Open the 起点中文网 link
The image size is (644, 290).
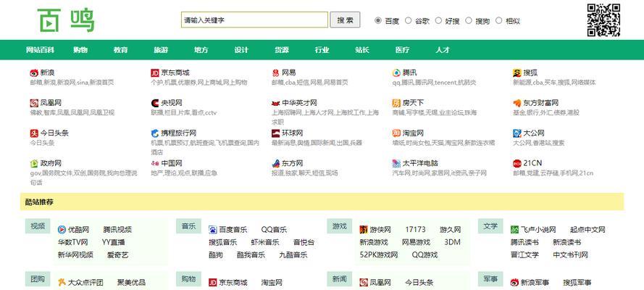pos(587,230)
